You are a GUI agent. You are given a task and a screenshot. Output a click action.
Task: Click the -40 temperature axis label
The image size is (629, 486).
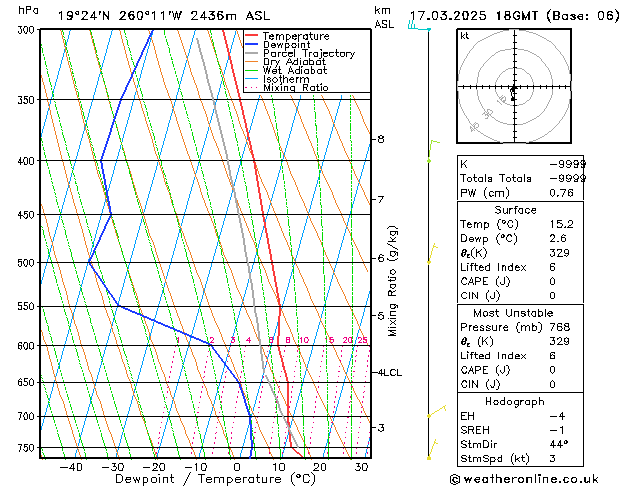(x=71, y=467)
